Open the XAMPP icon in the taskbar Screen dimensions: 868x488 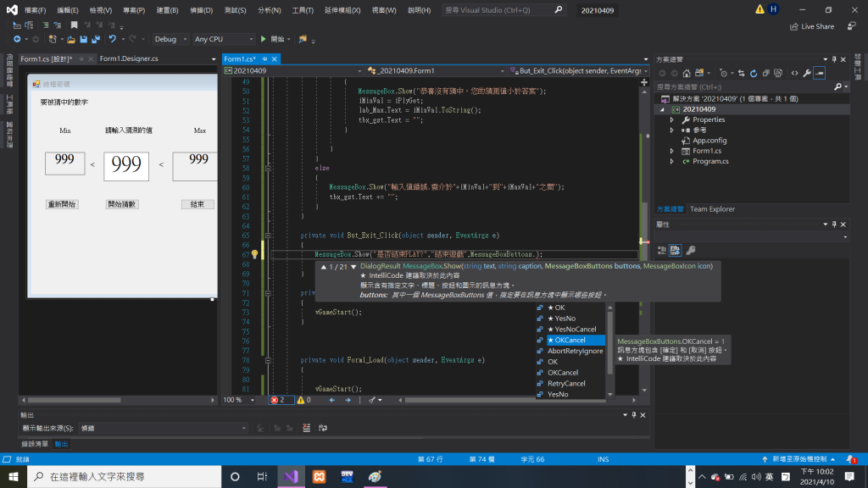point(320,476)
